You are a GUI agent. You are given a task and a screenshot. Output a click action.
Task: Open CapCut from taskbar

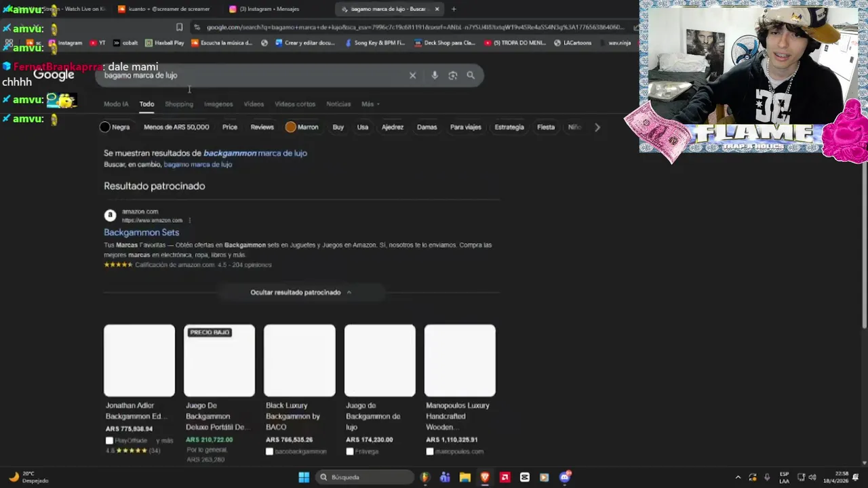pyautogui.click(x=524, y=477)
